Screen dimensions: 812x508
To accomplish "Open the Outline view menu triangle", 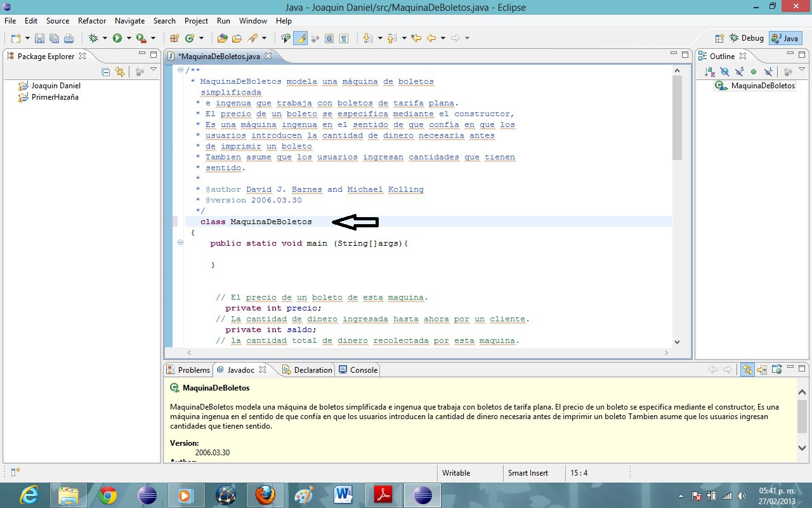I will point(802,70).
